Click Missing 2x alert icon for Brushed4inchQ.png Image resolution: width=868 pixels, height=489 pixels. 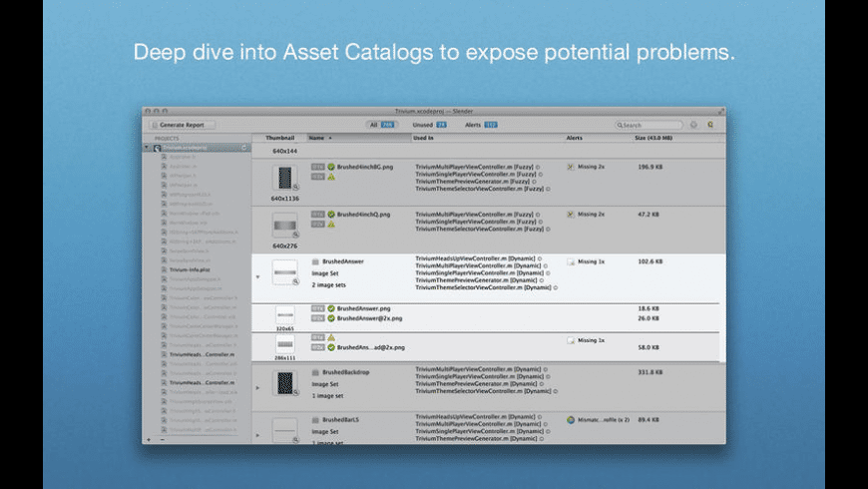click(571, 215)
